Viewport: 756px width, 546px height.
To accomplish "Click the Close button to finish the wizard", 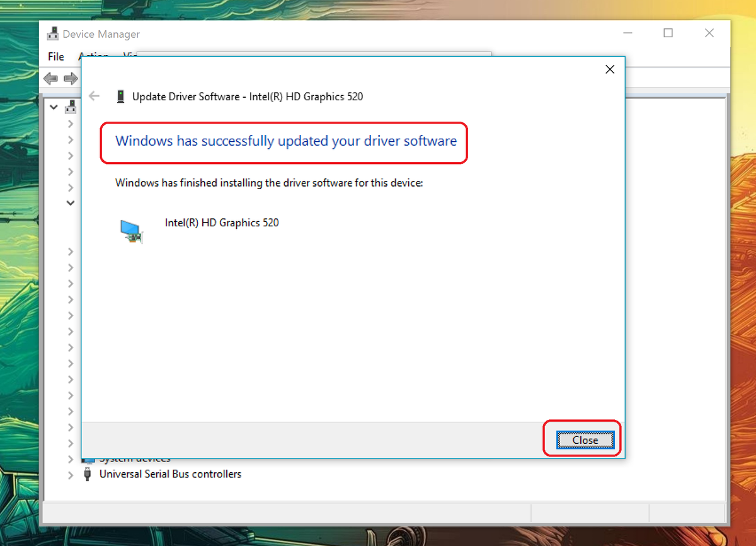I will (x=585, y=439).
